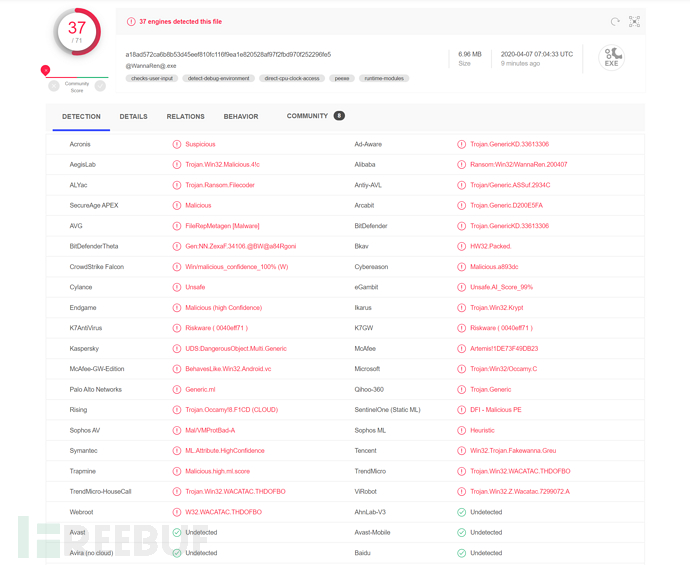Click the 6.96 MB size value
Image resolution: width=690 pixels, height=565 pixels.
(x=470, y=54)
